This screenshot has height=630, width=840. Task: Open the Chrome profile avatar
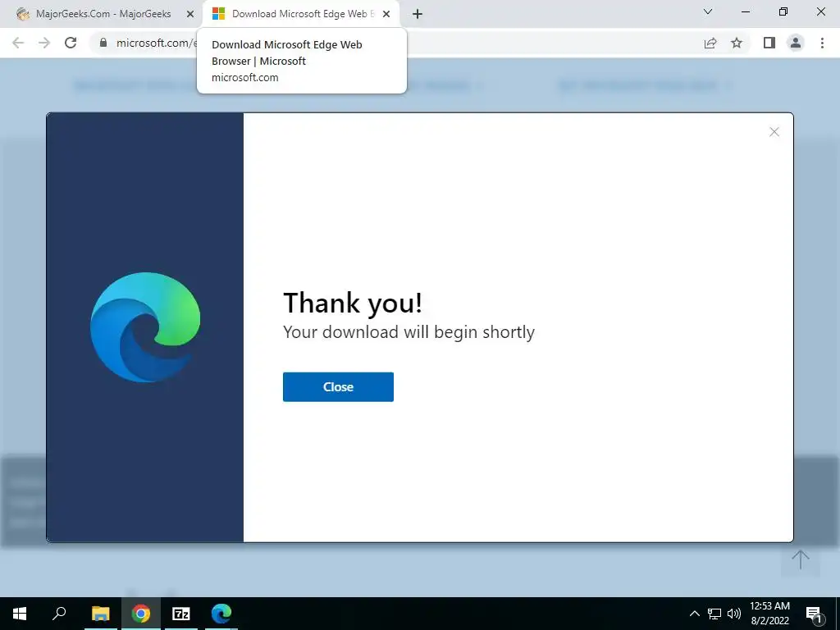(796, 43)
